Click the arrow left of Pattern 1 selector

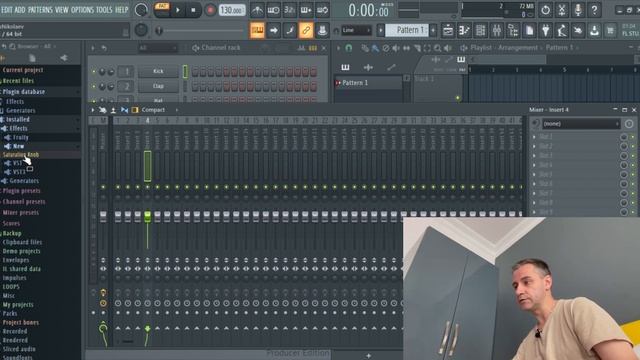[x=381, y=30]
